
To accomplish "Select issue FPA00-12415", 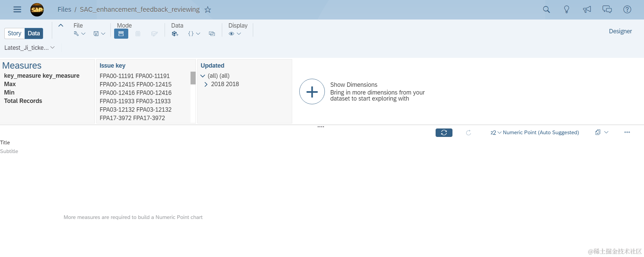I will [136, 84].
